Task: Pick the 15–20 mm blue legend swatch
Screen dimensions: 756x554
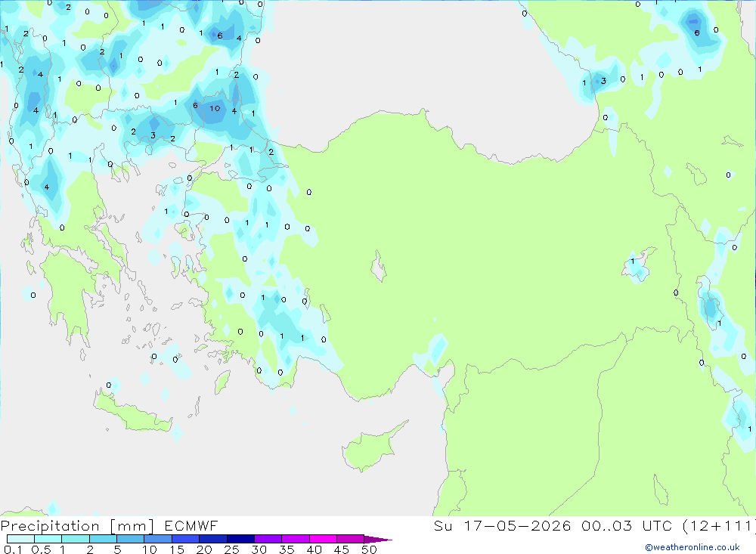Action: 186,539
